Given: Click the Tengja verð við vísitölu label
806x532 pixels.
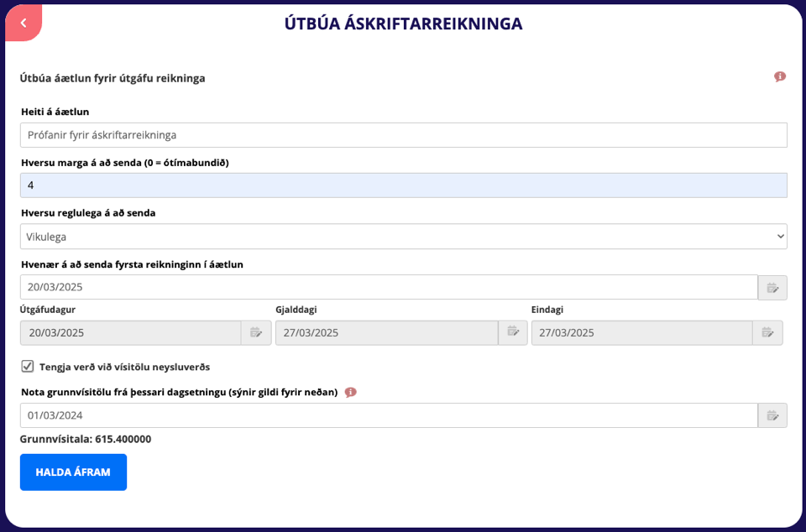Looking at the screenshot, I should 124,368.
